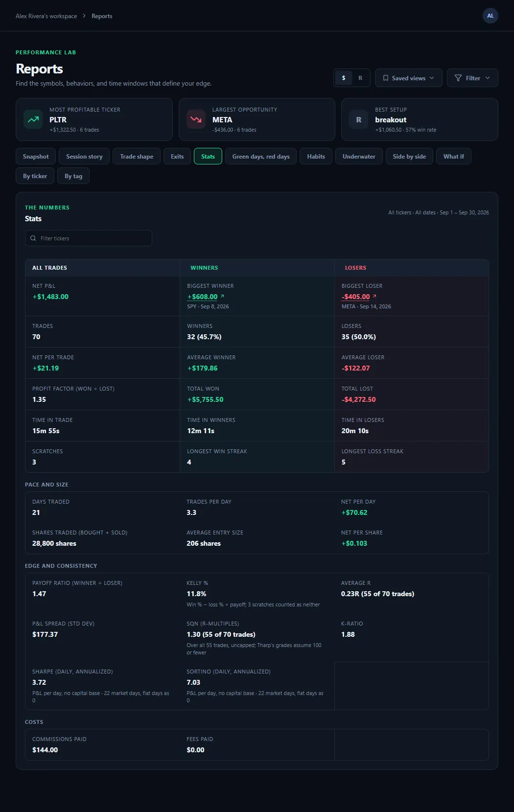Click the net per share +$0.103
The height and width of the screenshot is (812, 514).
click(x=354, y=543)
